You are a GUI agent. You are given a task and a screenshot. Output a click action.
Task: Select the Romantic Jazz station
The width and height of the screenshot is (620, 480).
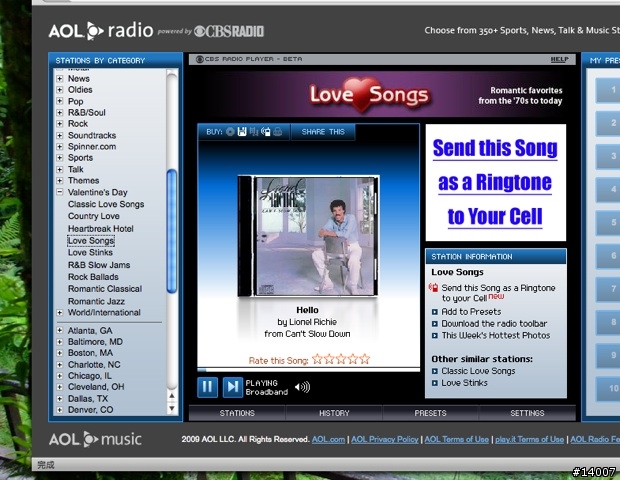[x=96, y=301]
